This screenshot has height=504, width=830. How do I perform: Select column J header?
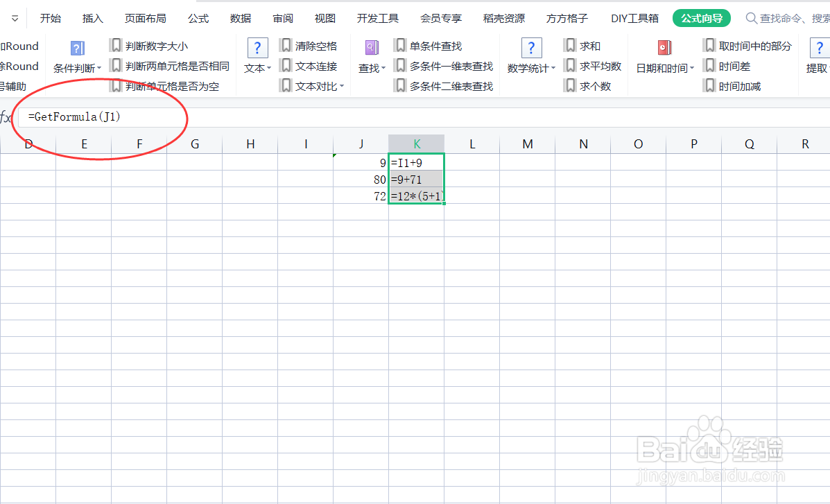(361, 144)
